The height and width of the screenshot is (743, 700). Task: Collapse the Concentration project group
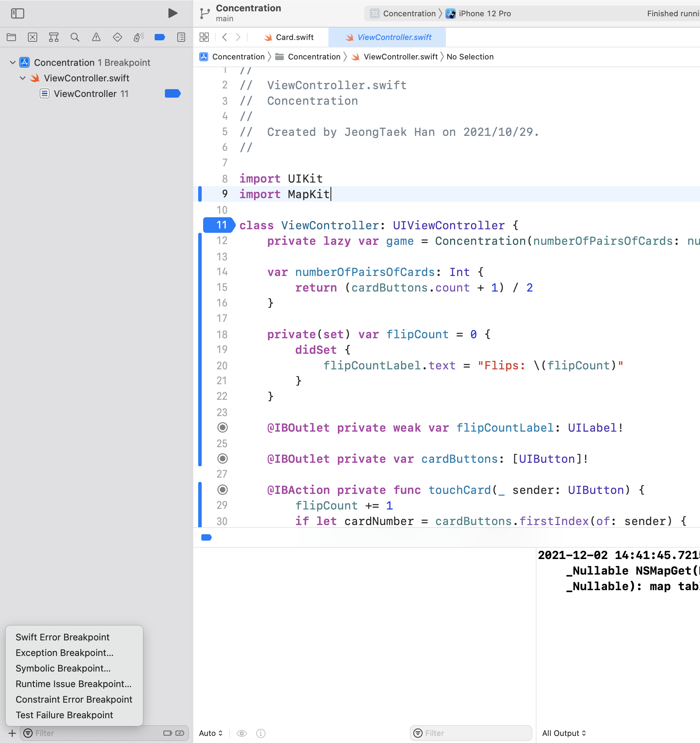13,62
